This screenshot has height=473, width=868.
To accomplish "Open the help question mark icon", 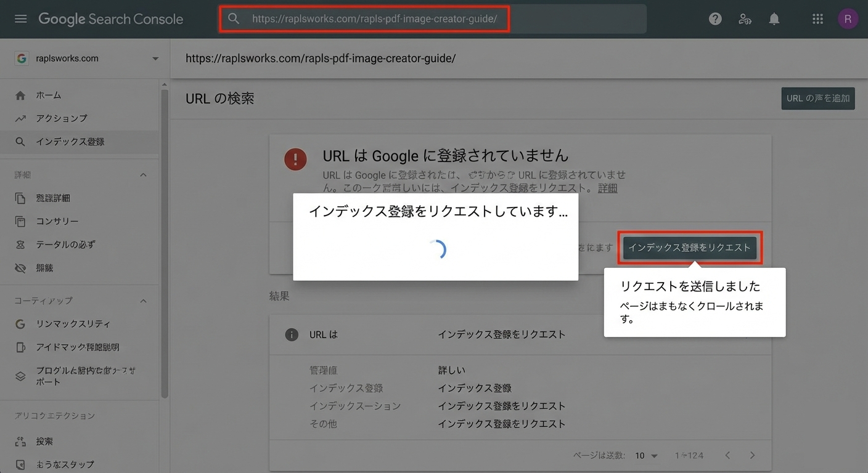I will pos(715,19).
